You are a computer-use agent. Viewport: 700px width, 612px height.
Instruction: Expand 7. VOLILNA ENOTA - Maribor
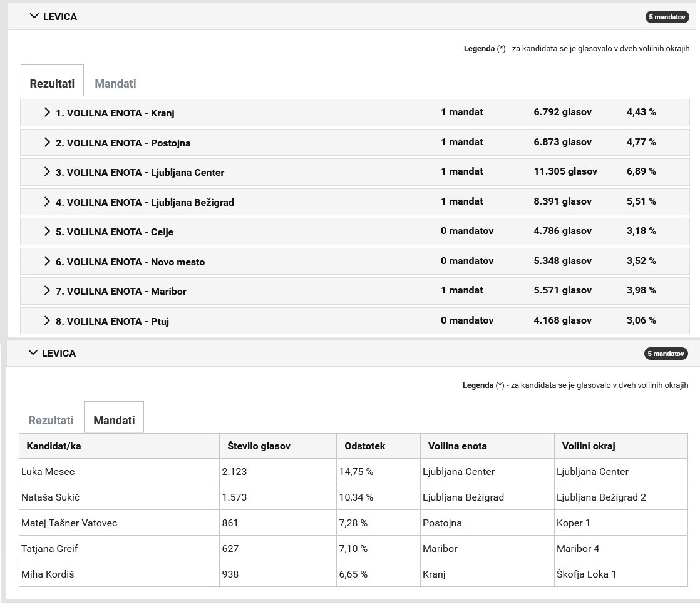point(355,291)
